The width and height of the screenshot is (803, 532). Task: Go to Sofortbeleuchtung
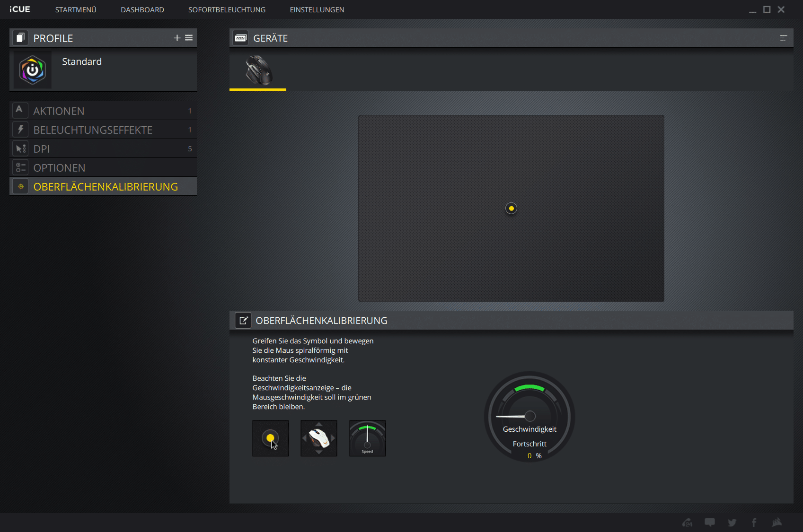227,10
